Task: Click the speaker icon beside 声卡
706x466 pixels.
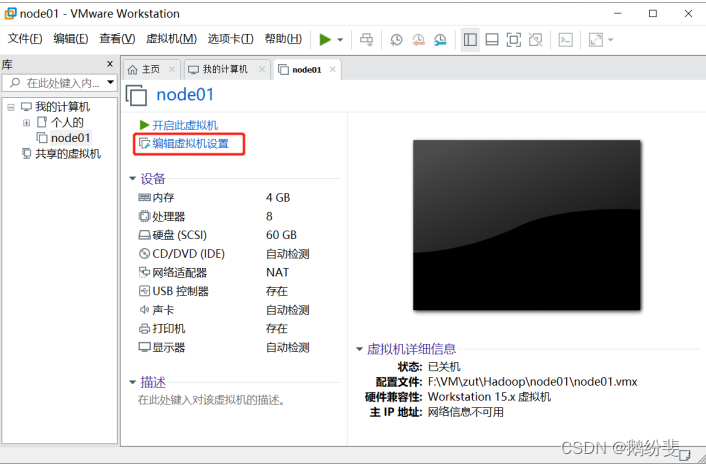Action: pyautogui.click(x=144, y=310)
